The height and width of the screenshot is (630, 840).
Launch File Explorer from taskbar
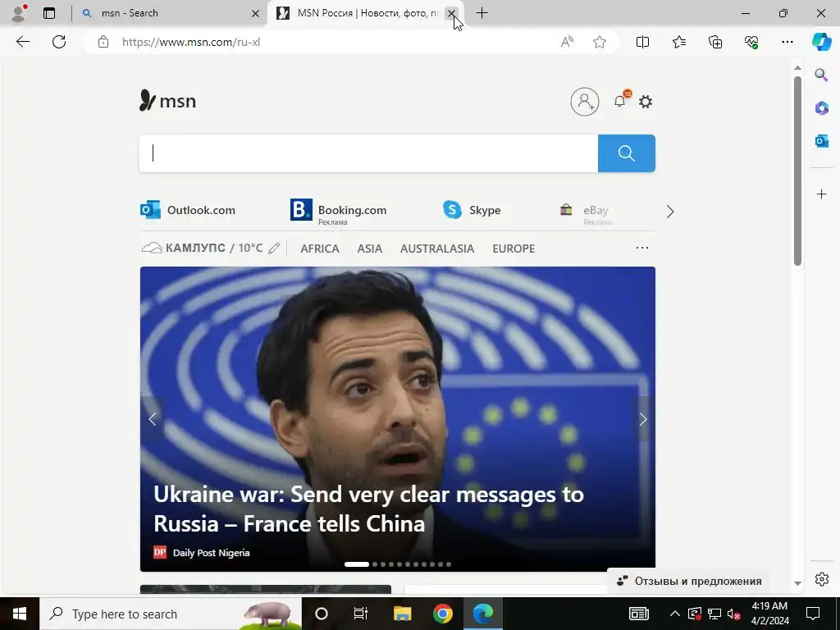[402, 614]
